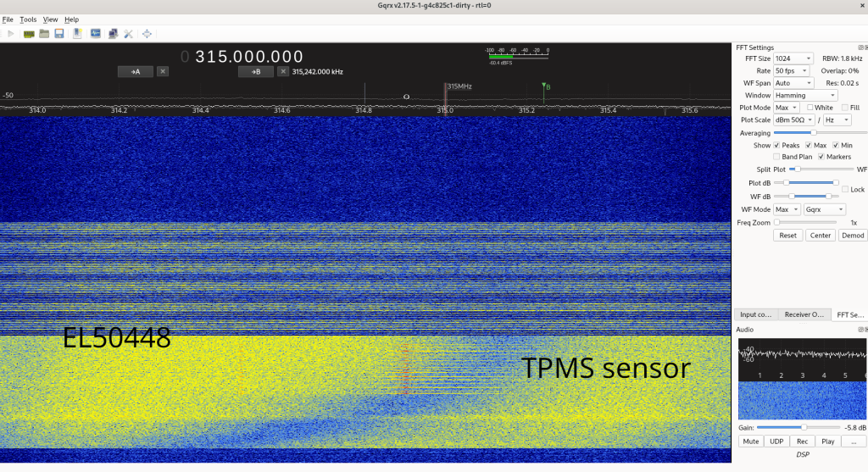This screenshot has width=868, height=472.
Task: Open audio options ellipsis button
Action: pyautogui.click(x=854, y=441)
